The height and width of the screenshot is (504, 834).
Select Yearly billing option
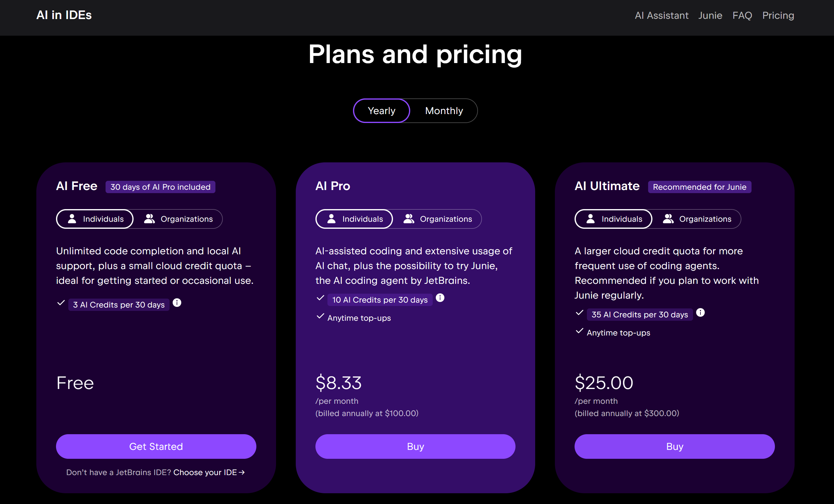382,111
